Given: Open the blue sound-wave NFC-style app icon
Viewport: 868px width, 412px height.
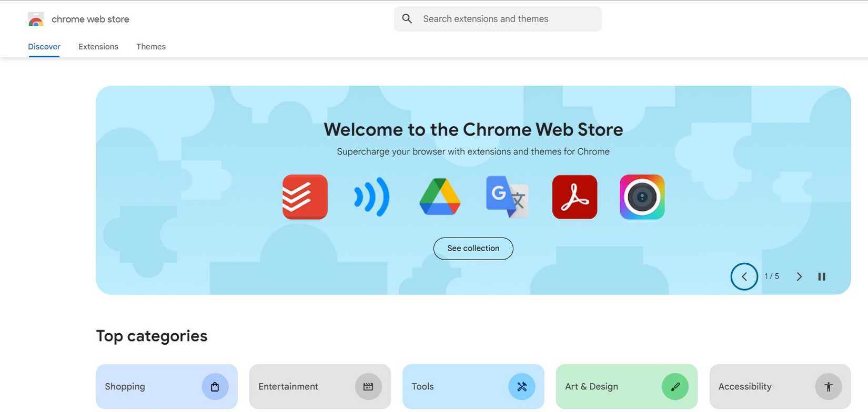Looking at the screenshot, I should 372,197.
